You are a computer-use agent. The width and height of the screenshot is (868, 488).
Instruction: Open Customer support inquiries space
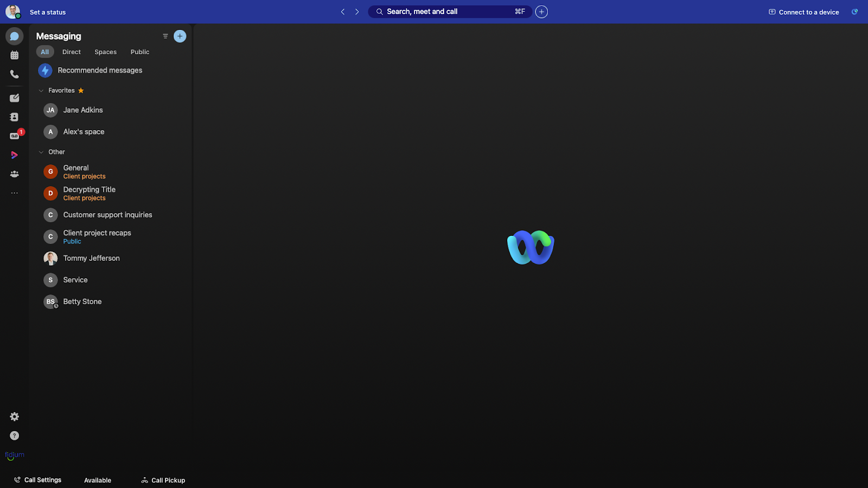[111, 215]
